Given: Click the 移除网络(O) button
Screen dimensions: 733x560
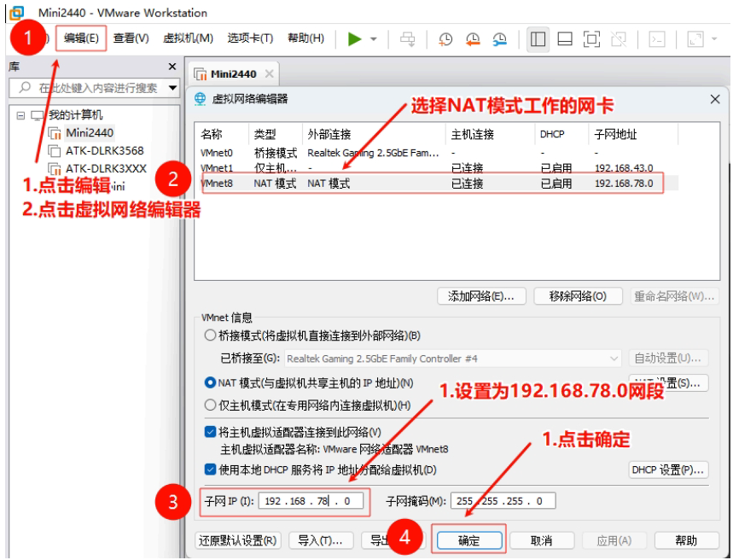Looking at the screenshot, I should (x=578, y=296).
